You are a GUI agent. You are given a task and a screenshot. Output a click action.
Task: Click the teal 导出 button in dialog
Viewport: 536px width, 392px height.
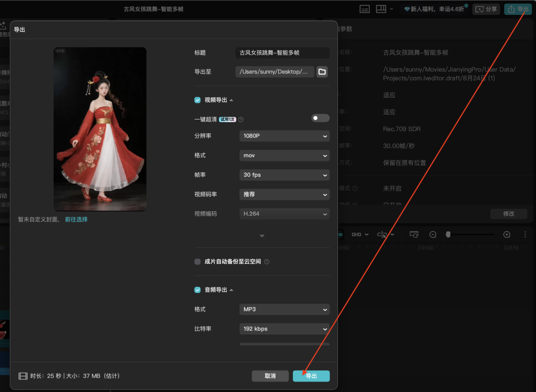311,376
